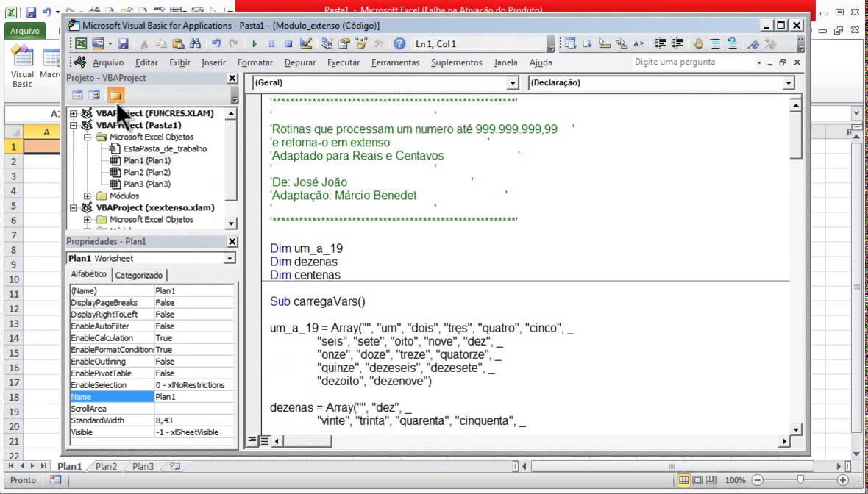Switch to Full Module View button
The width and height of the screenshot is (868, 494).
click(264, 441)
